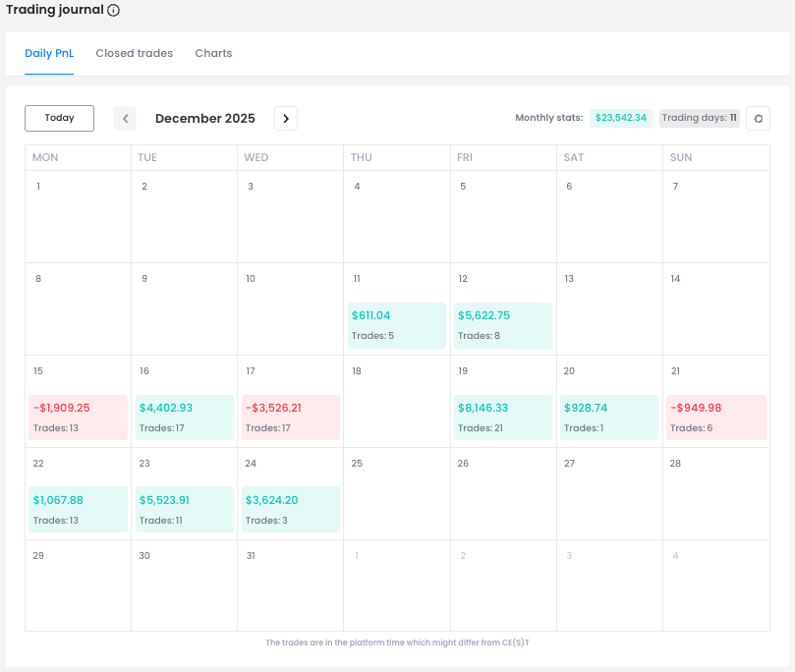This screenshot has height=672, width=795.
Task: Open December 11 entry showing $611.04
Action: point(396,324)
